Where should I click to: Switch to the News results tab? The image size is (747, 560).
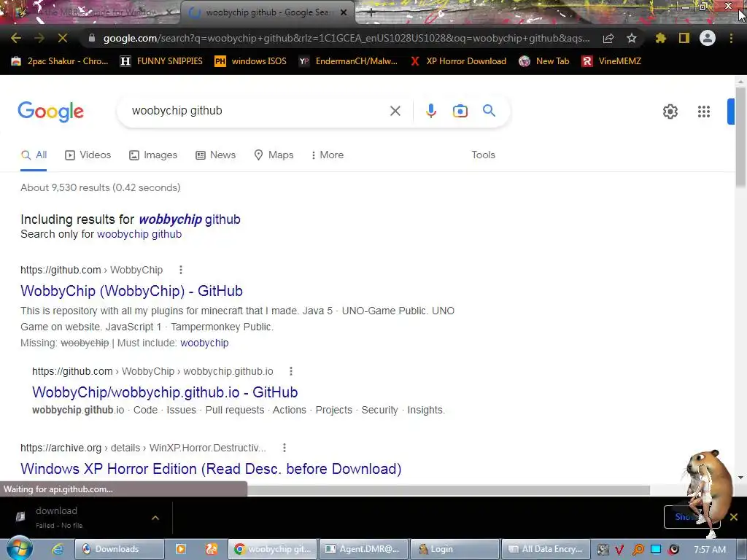tap(216, 155)
